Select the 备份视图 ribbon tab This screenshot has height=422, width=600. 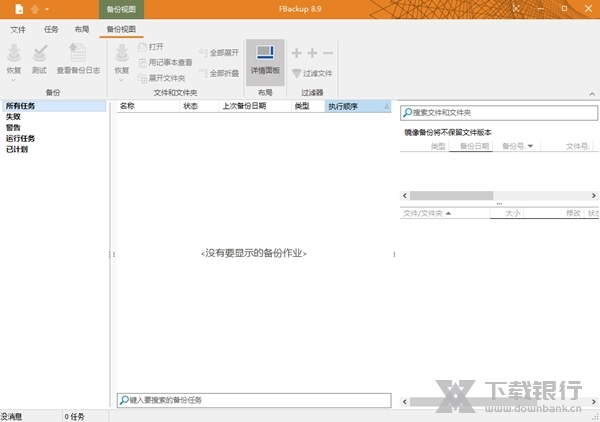click(x=121, y=29)
